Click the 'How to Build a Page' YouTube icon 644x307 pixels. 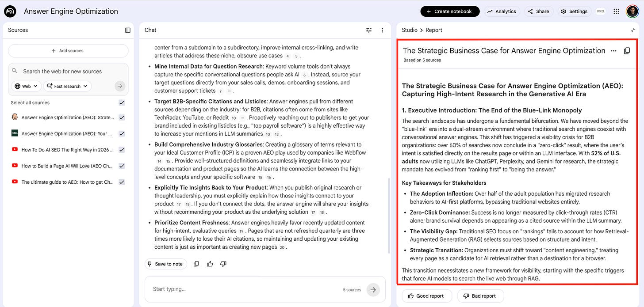(15, 166)
